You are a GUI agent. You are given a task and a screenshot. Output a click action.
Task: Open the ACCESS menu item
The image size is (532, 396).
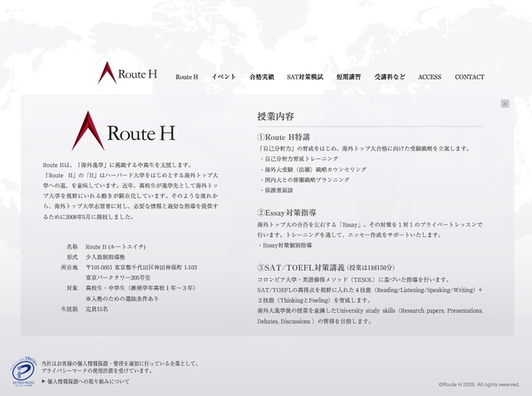pyautogui.click(x=430, y=77)
